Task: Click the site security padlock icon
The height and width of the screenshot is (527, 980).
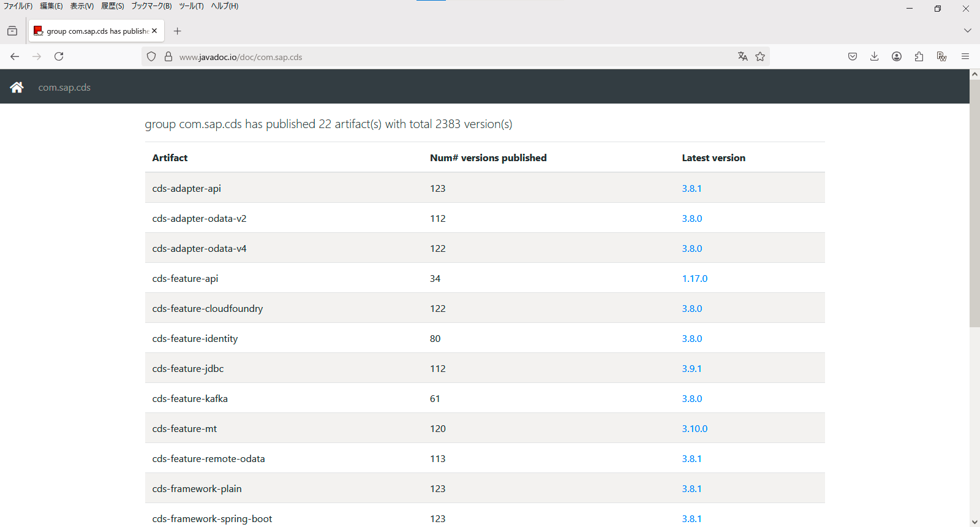Action: point(168,57)
